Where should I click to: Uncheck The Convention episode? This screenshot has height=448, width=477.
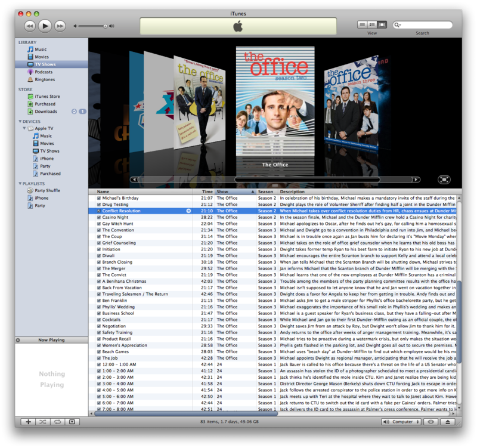(99, 230)
